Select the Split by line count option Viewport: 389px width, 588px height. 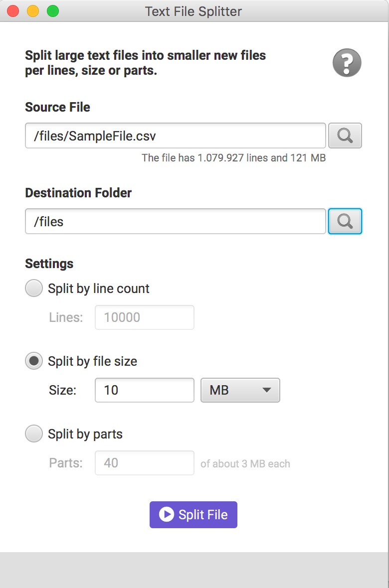click(34, 289)
